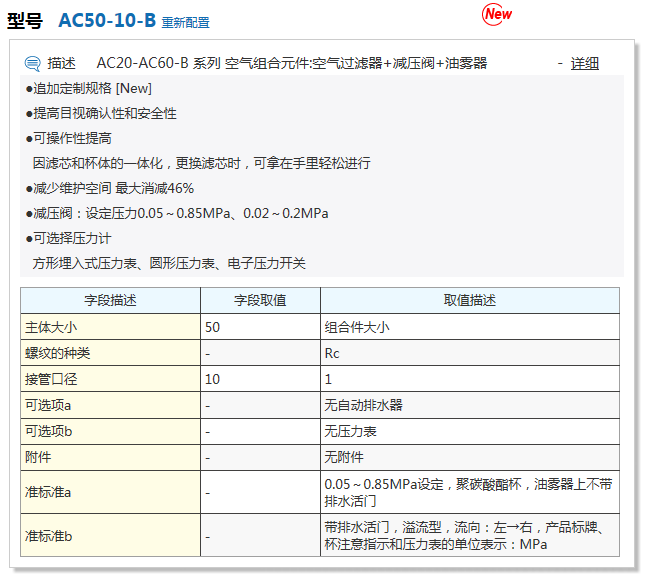
Task: Click the 重新配置 reconfigure link
Action: (186, 22)
